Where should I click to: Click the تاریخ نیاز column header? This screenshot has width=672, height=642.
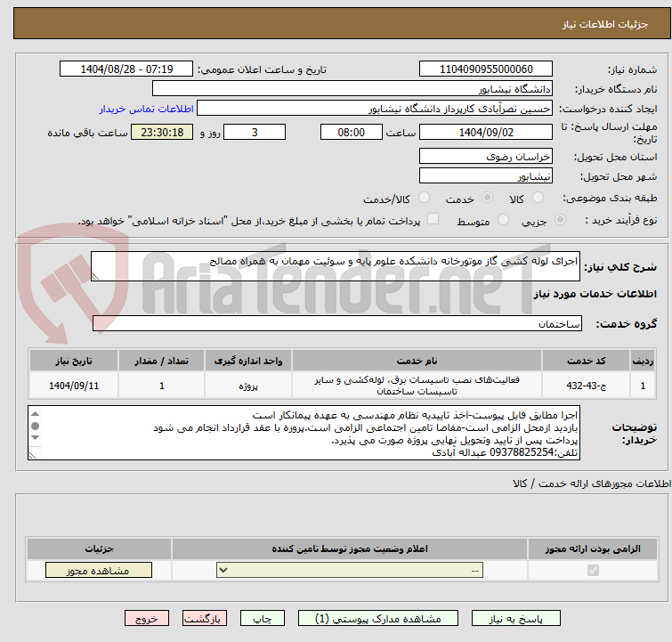pyautogui.click(x=74, y=361)
